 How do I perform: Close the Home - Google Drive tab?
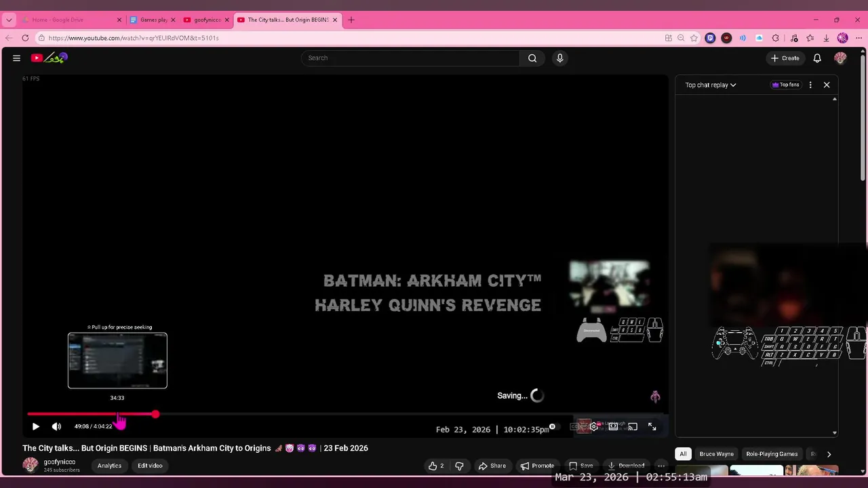pos(119,20)
